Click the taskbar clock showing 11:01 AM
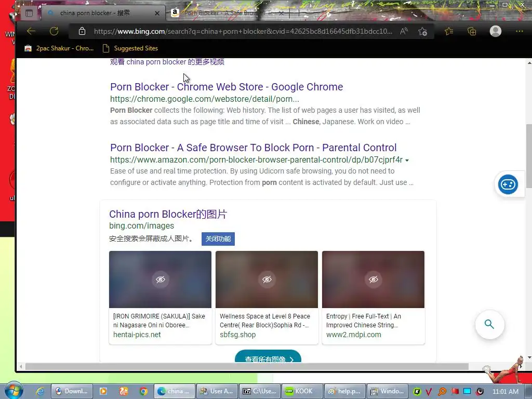This screenshot has height=399, width=532. click(x=505, y=392)
